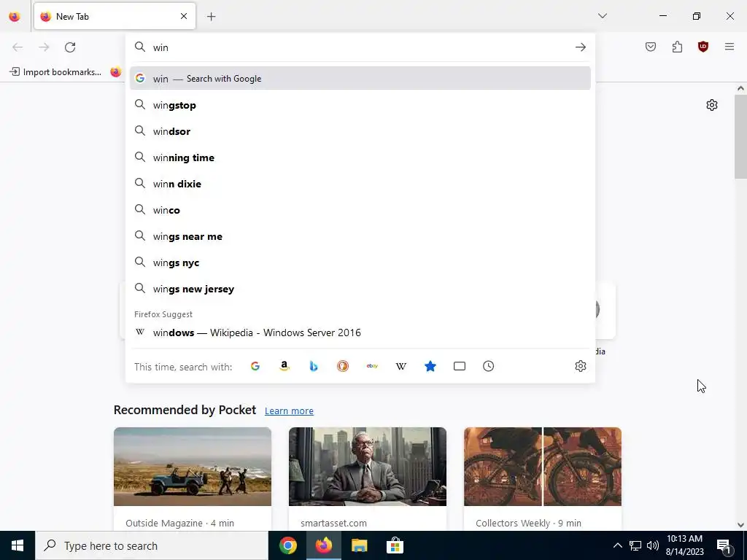This screenshot has width=747, height=560.
Task: Choose the 'winco' suggestion
Action: click(x=360, y=210)
